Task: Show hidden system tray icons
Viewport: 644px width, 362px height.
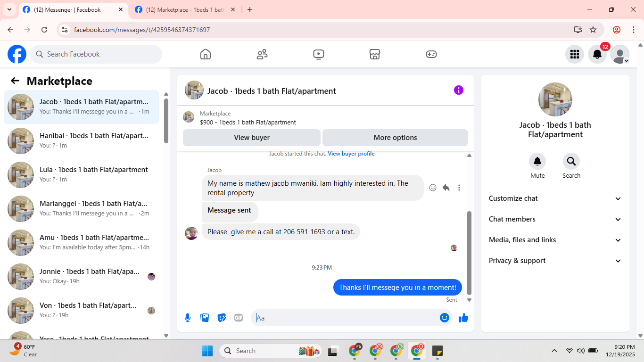Action: tap(554, 351)
